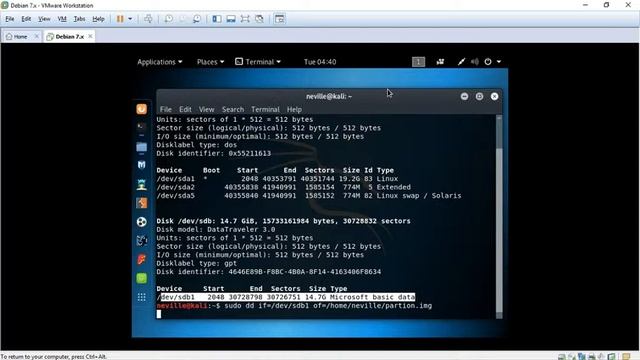The image size is (640, 360).
Task: Launch the Burp Suite orange icon in the dock
Action: pos(142,203)
